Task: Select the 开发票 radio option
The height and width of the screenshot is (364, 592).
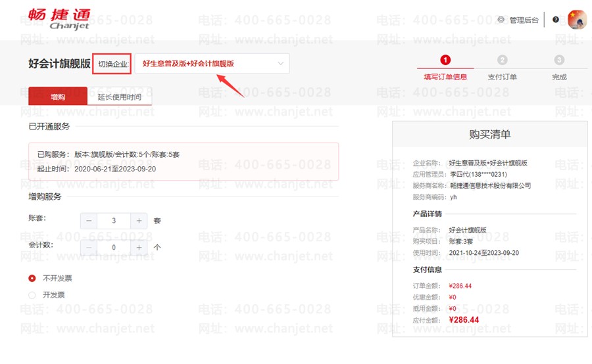Action: [x=32, y=295]
